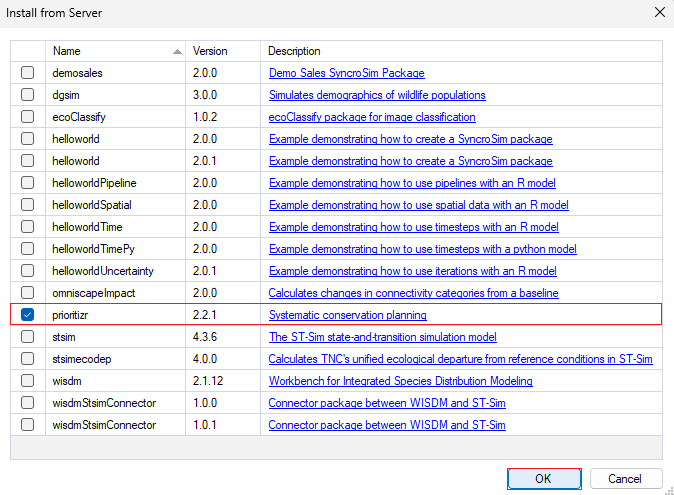Select version 3.0.0 cell of dgsim
The height and width of the screenshot is (495, 674).
coord(223,95)
